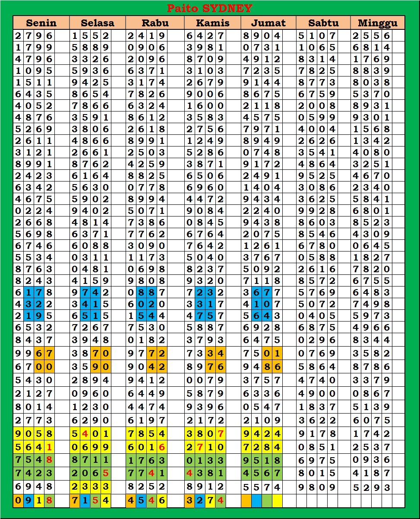Choose the Kamis column header
This screenshot has width=420, height=519.
point(212,23)
